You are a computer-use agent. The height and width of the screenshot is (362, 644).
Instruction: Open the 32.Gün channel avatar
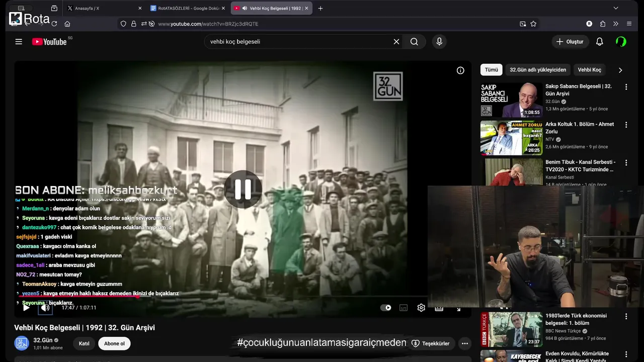pyautogui.click(x=22, y=343)
